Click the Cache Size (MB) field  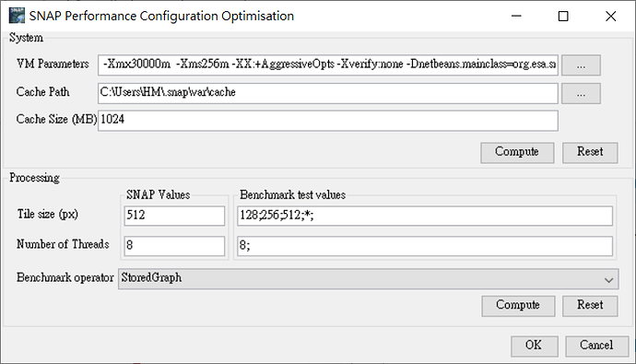pos(328,121)
